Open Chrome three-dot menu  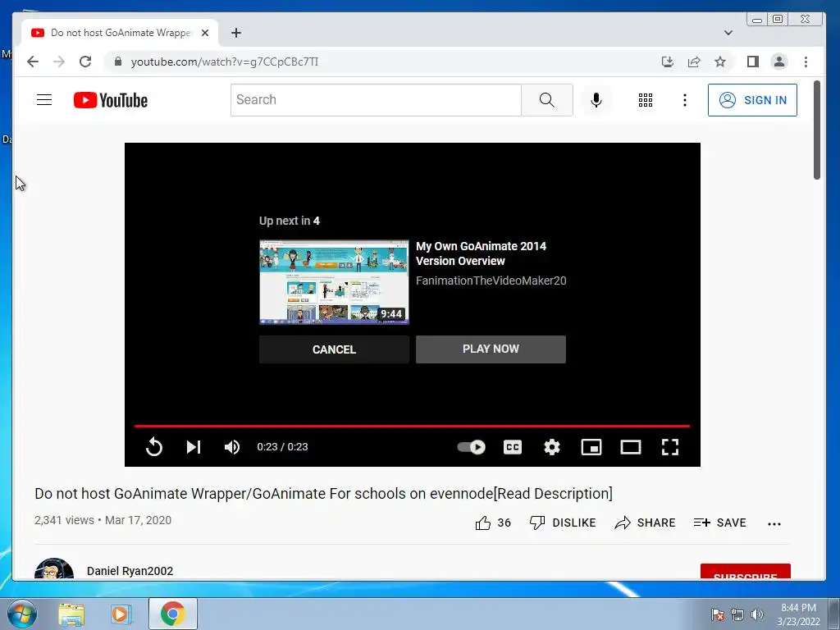(806, 62)
